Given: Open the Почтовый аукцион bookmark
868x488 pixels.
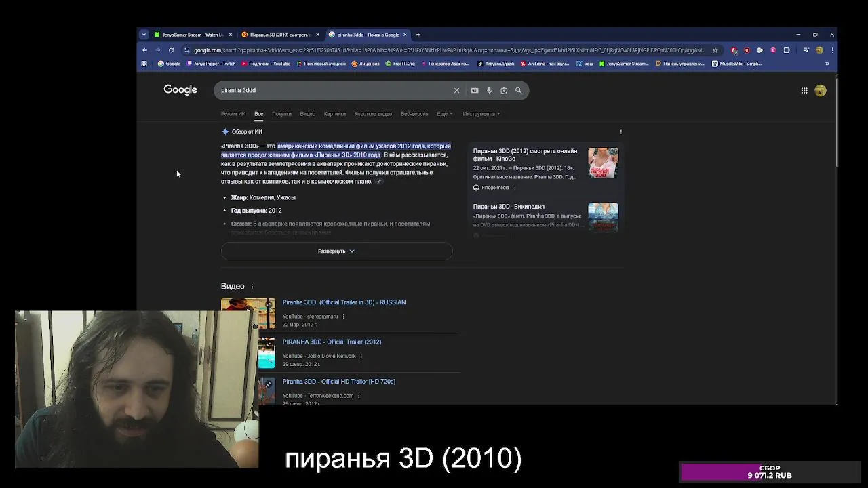Looking at the screenshot, I should tap(321, 64).
